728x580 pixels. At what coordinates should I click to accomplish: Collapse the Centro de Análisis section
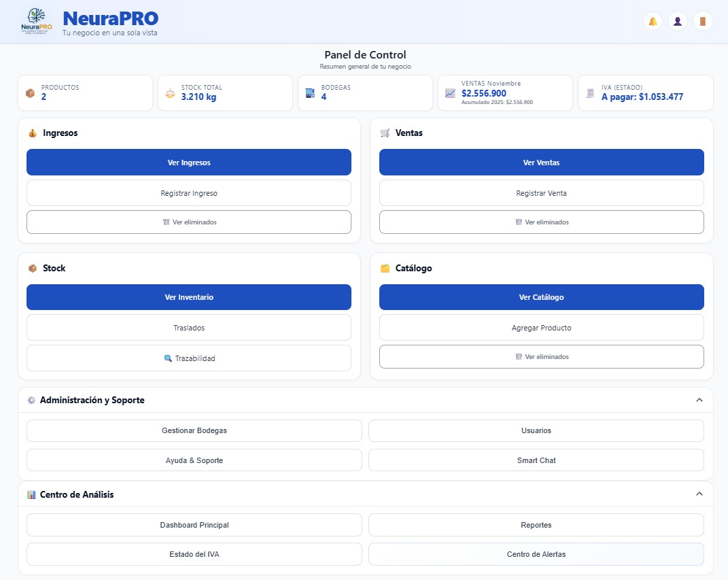[x=699, y=494]
